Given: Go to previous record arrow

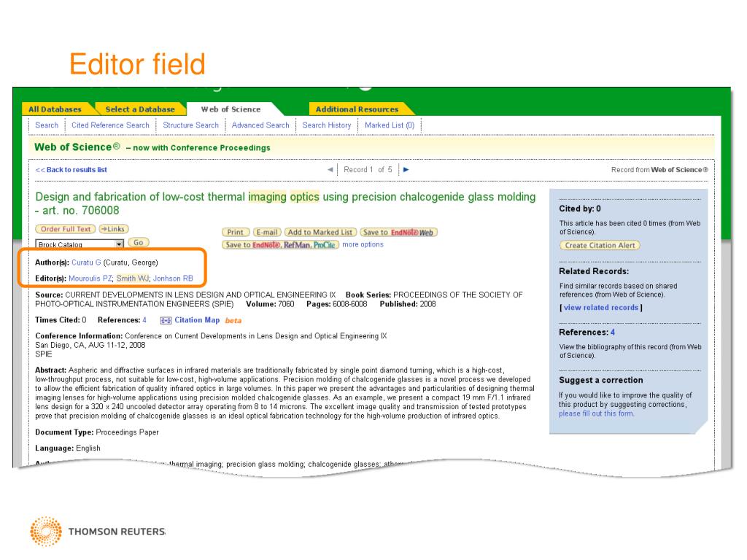Looking at the screenshot, I should pos(330,169).
